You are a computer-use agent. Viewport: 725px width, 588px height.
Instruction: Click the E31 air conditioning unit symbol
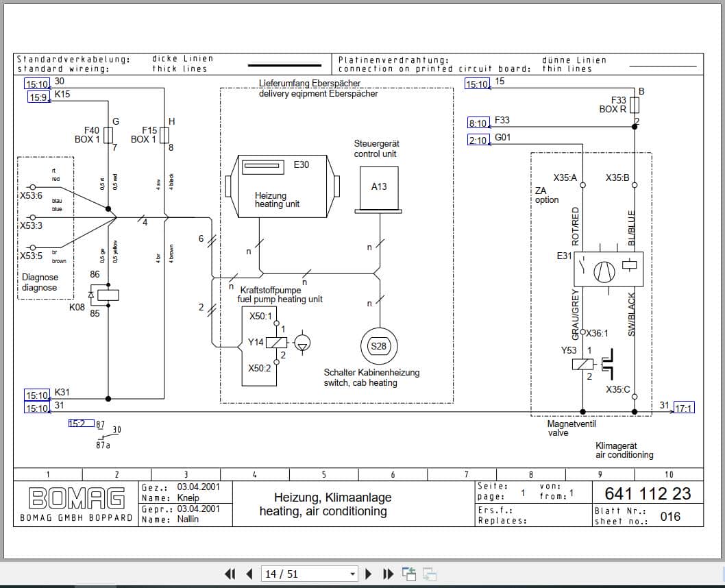(x=609, y=269)
